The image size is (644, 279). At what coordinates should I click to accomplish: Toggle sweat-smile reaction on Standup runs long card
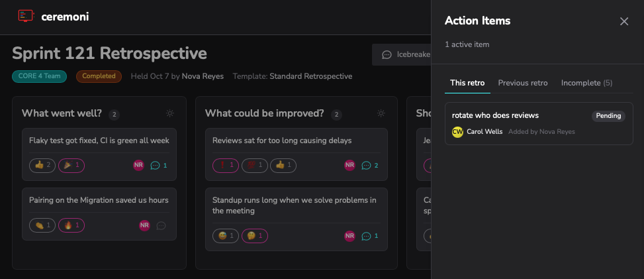[x=226, y=236]
